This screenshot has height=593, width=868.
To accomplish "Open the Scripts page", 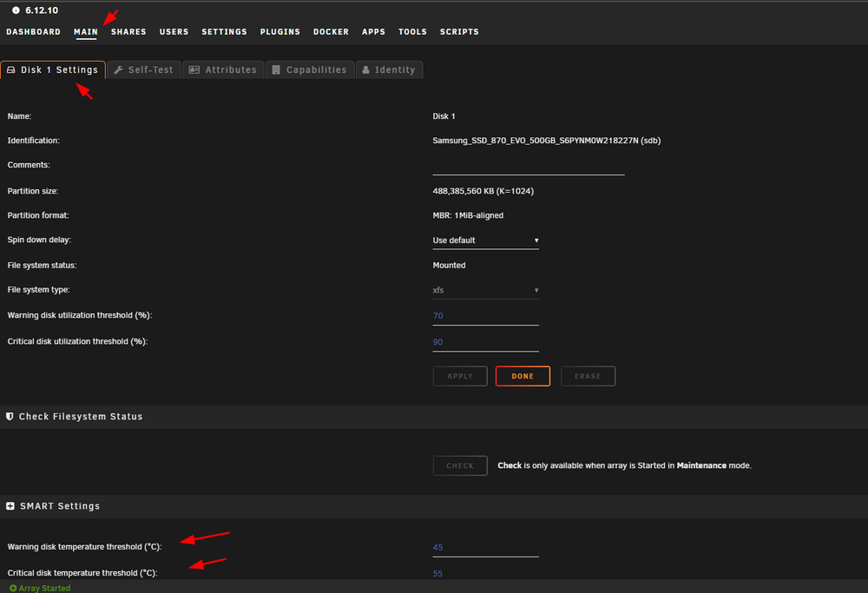I will tap(459, 32).
